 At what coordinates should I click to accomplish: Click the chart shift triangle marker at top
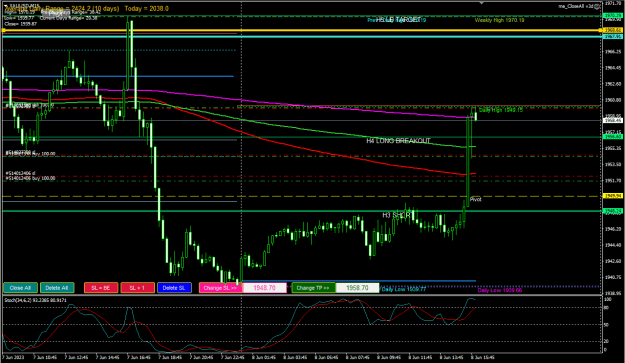482,3
